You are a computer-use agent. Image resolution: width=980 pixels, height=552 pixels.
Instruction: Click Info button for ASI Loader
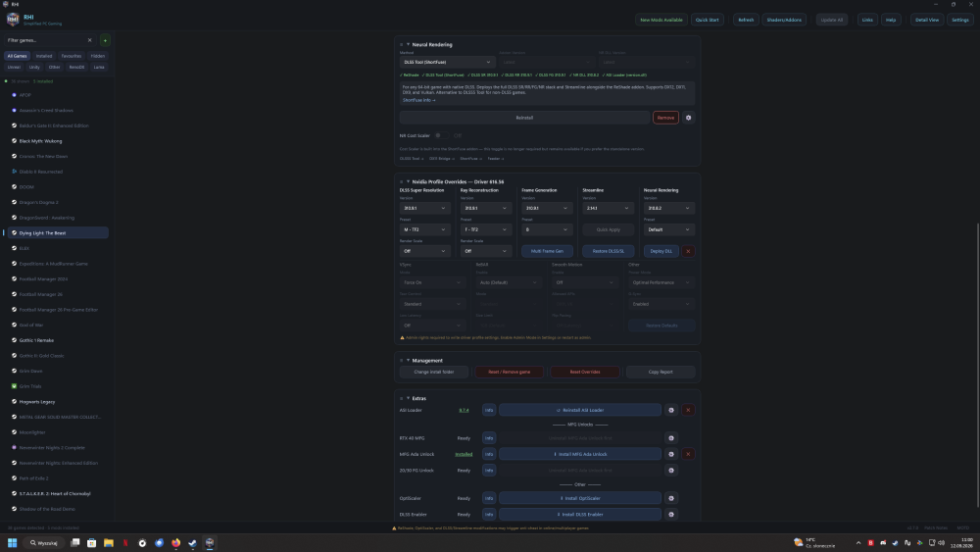pos(489,410)
